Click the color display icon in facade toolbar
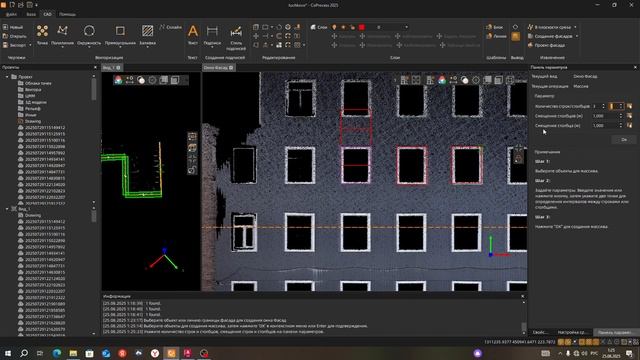The height and width of the screenshot is (360, 640). pyautogui.click(x=442, y=80)
